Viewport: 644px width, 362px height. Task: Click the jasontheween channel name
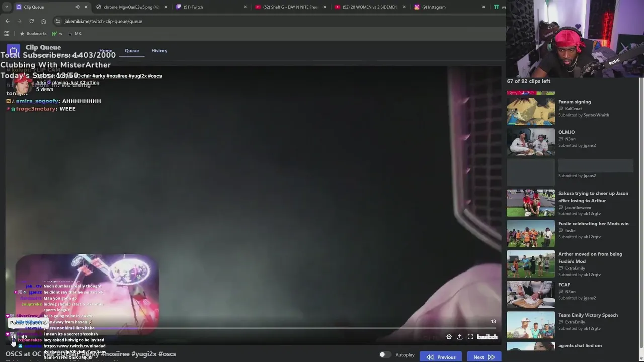click(x=578, y=207)
